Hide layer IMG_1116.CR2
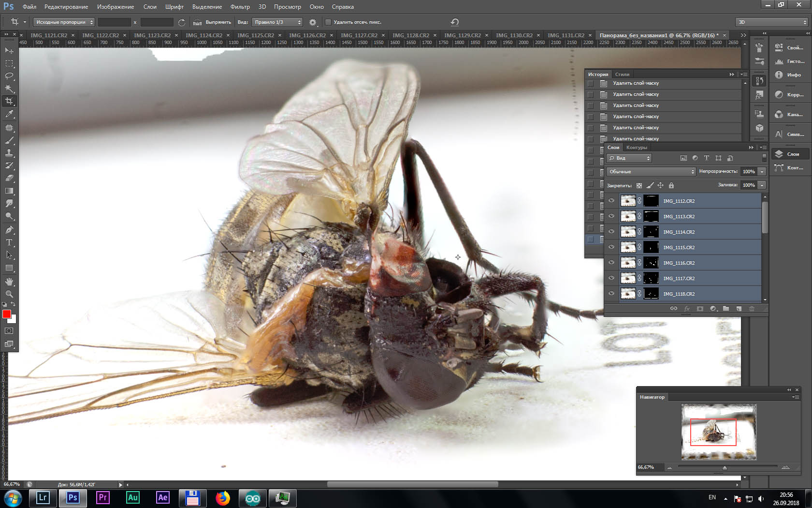Viewport: 812px width, 508px height. tap(611, 263)
